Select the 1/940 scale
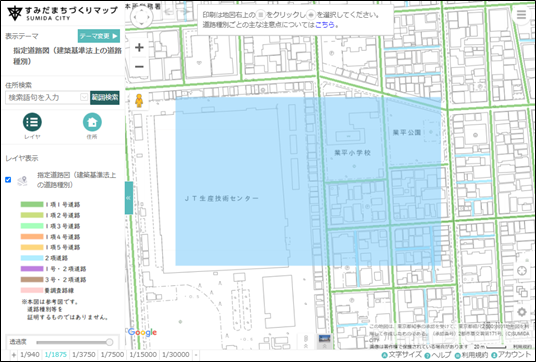The image size is (536, 362). [30, 355]
